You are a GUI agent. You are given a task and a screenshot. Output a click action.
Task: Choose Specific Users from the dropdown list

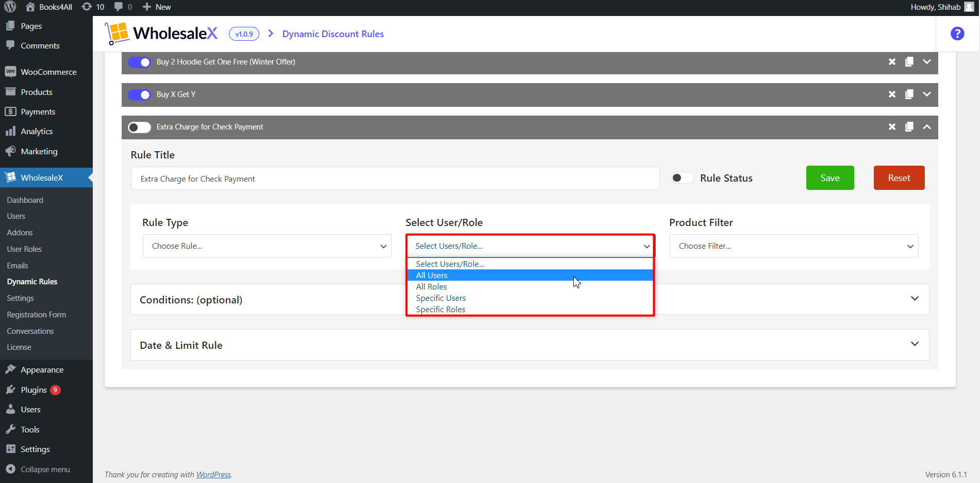click(x=530, y=298)
